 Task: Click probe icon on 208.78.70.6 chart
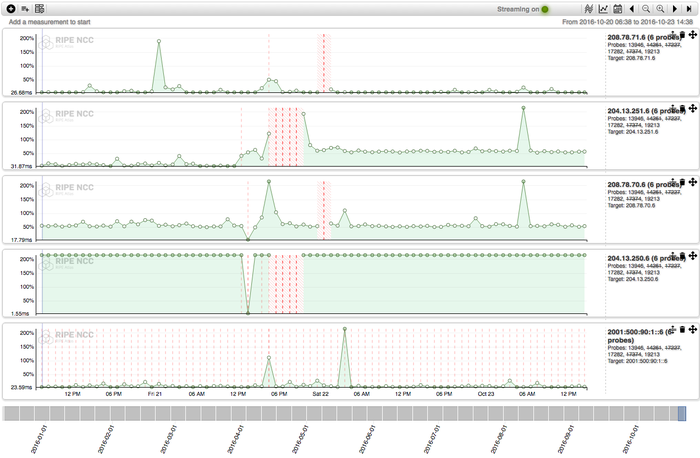pos(673,182)
